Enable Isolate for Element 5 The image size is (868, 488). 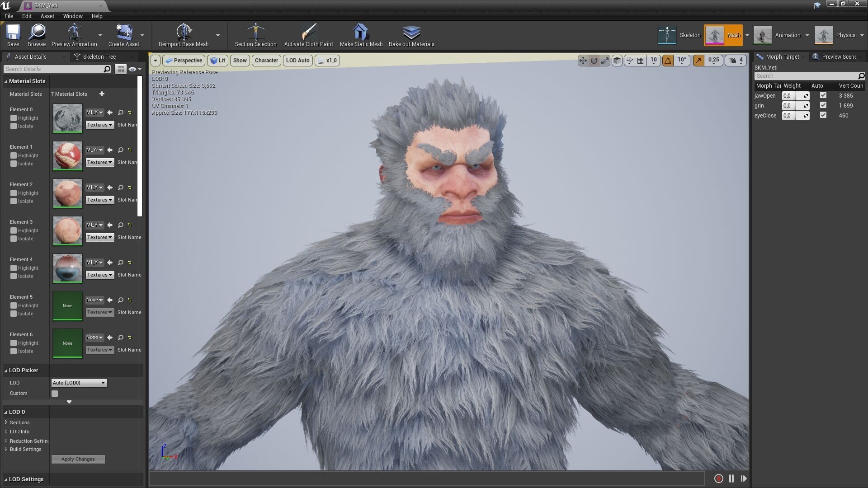[14, 314]
